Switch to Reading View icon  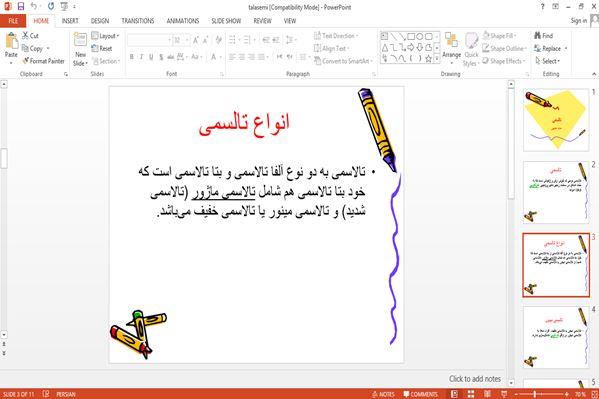487,394
